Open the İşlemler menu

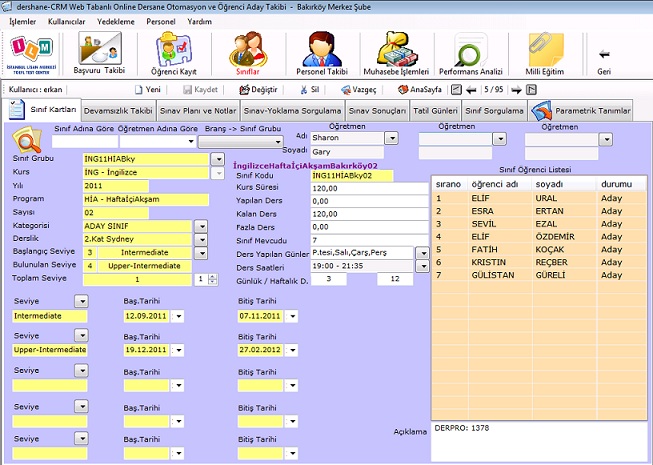(x=22, y=22)
